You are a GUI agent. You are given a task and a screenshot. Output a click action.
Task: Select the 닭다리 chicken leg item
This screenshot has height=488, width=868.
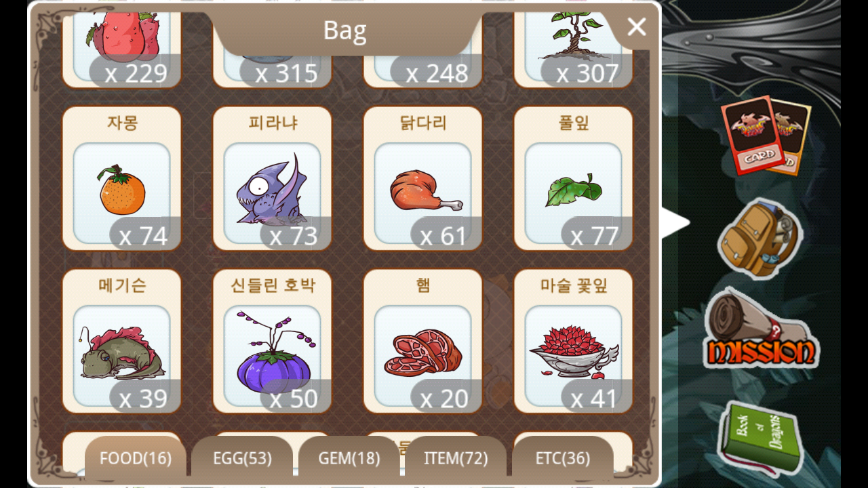pos(423,179)
